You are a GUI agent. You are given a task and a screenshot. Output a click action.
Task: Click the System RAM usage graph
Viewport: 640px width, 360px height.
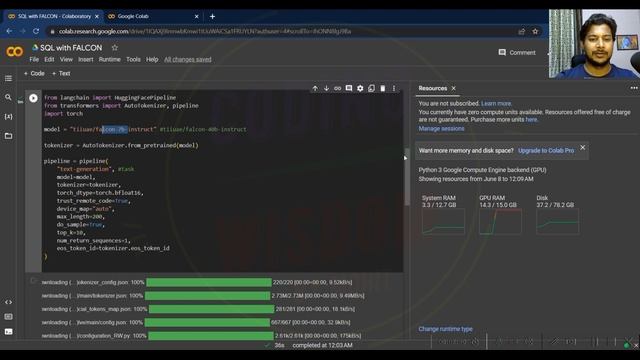(x=443, y=222)
